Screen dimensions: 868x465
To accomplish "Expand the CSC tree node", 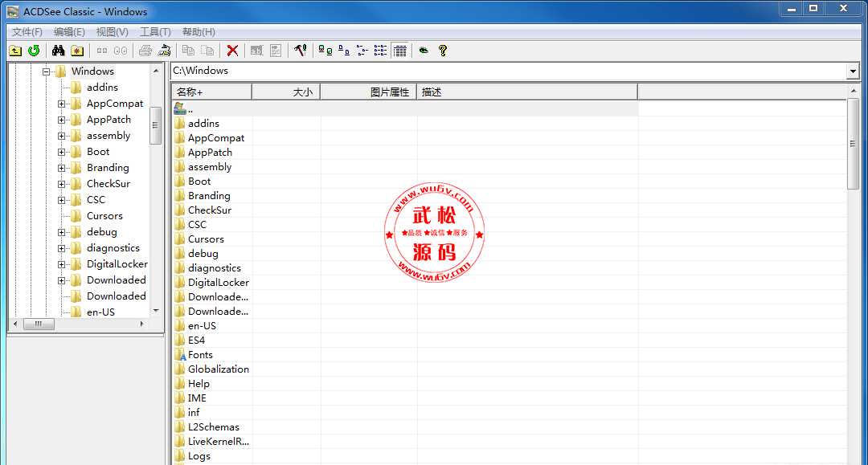I will (61, 200).
